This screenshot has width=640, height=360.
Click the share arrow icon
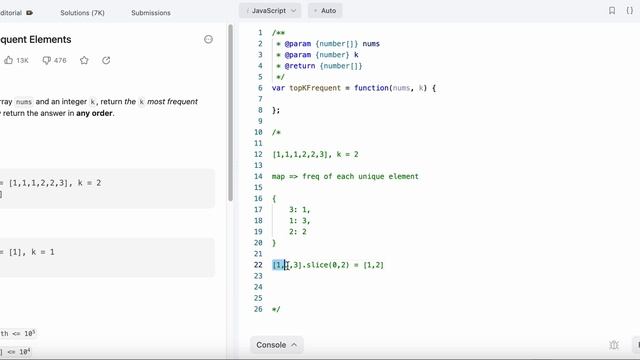point(106,60)
